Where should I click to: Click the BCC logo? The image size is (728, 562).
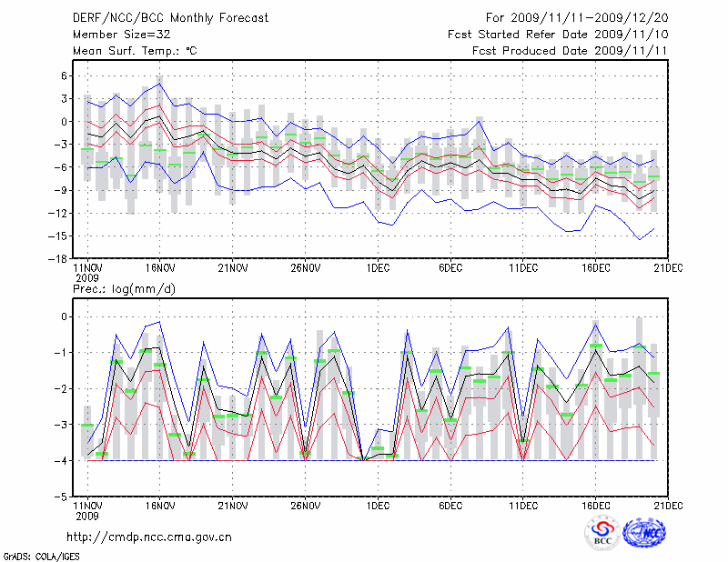[602, 532]
